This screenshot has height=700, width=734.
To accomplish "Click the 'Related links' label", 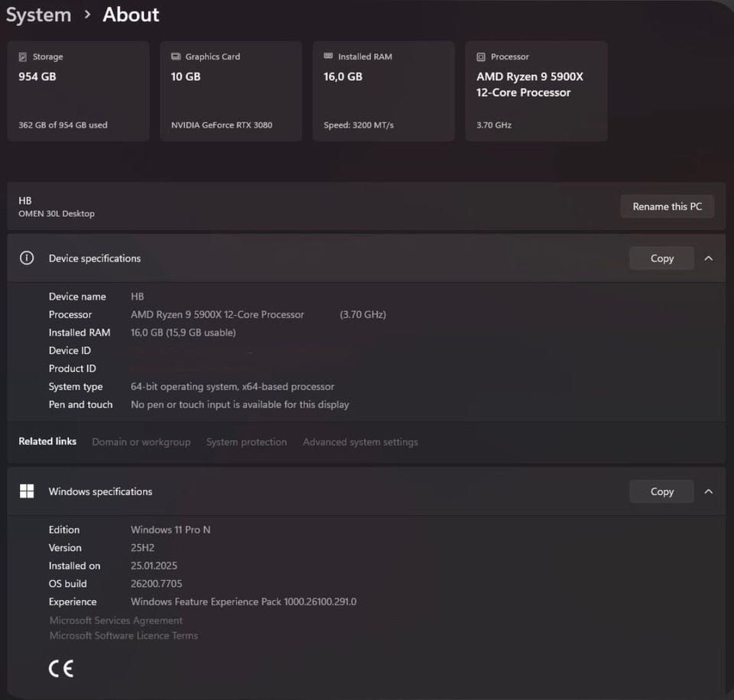I will pos(47,441).
